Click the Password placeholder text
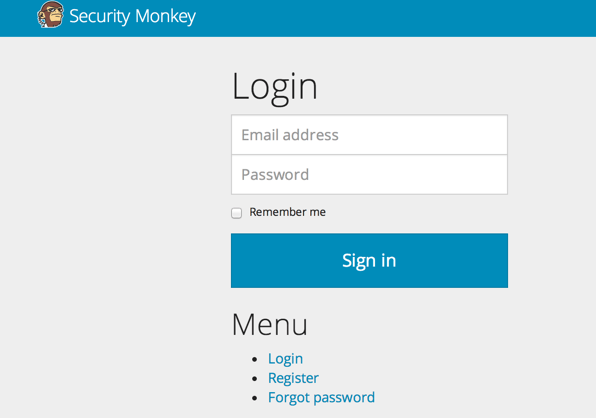Viewport: 596px width, 418px height. click(275, 175)
